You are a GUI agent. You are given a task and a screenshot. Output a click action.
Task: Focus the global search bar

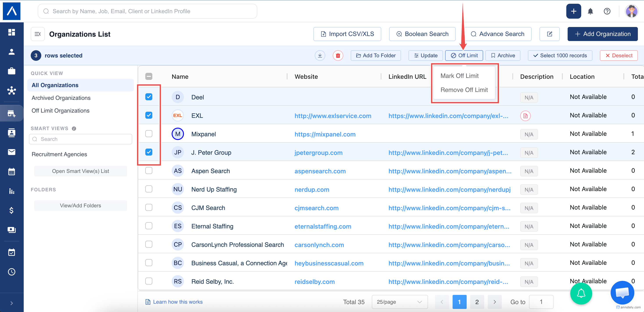pyautogui.click(x=147, y=11)
